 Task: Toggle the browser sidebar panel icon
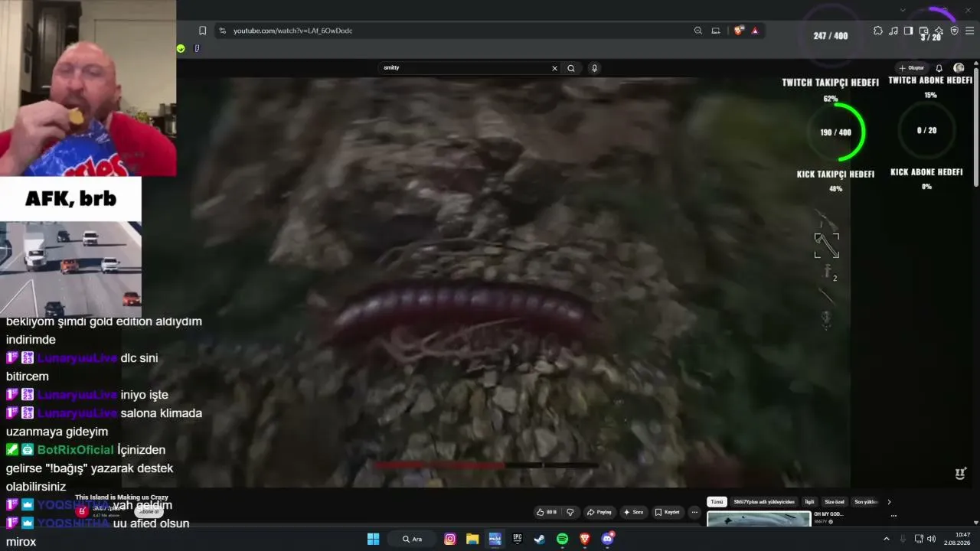[x=908, y=31]
